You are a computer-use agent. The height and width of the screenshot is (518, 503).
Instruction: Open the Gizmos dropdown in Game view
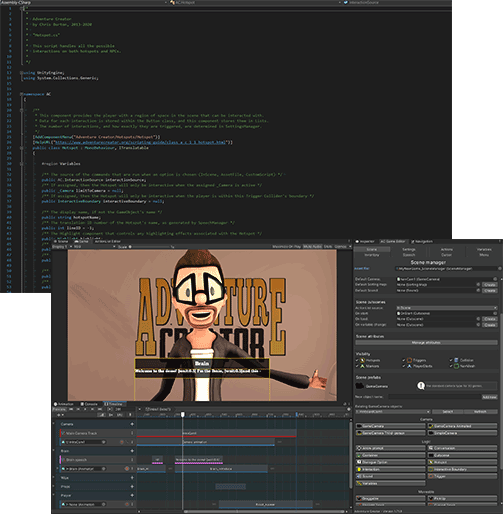[342, 247]
